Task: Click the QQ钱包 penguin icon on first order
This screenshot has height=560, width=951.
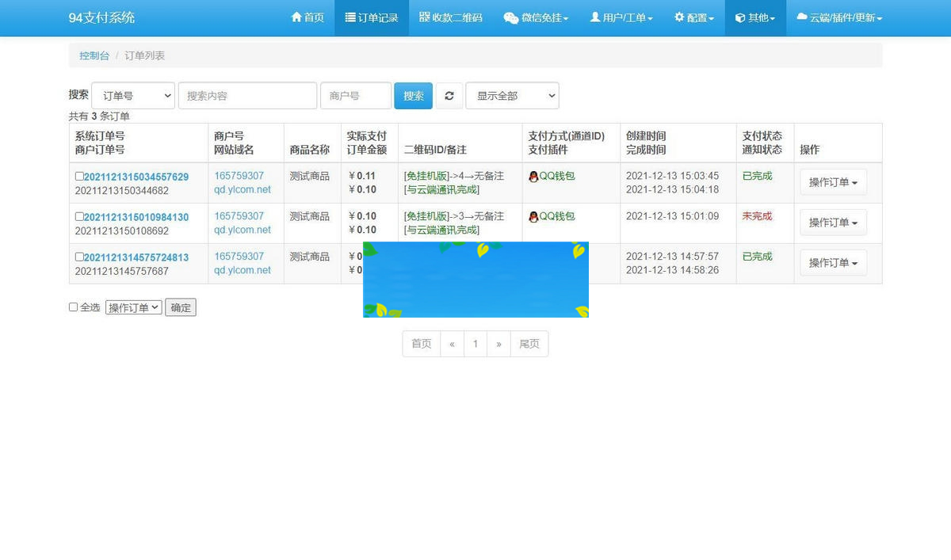Action: click(x=533, y=176)
